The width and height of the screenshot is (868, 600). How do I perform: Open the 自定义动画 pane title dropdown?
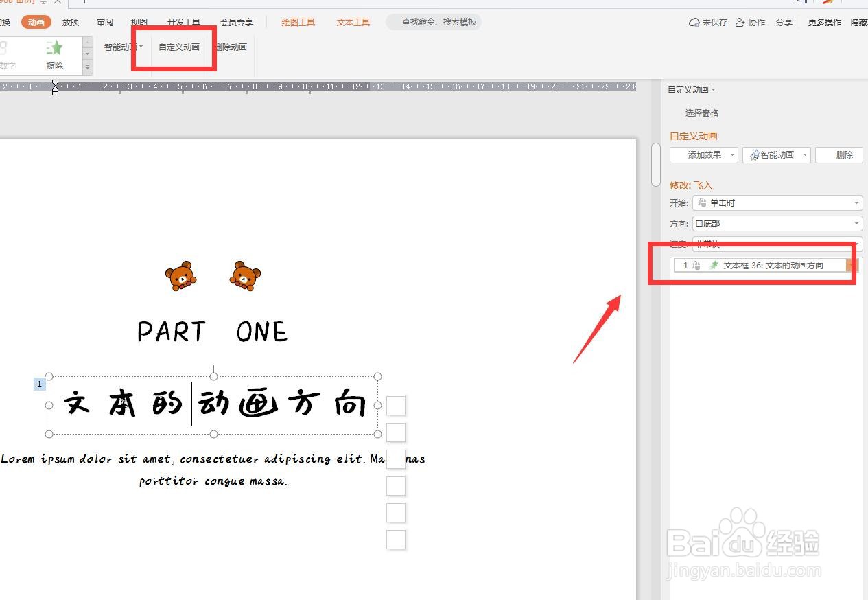713,90
